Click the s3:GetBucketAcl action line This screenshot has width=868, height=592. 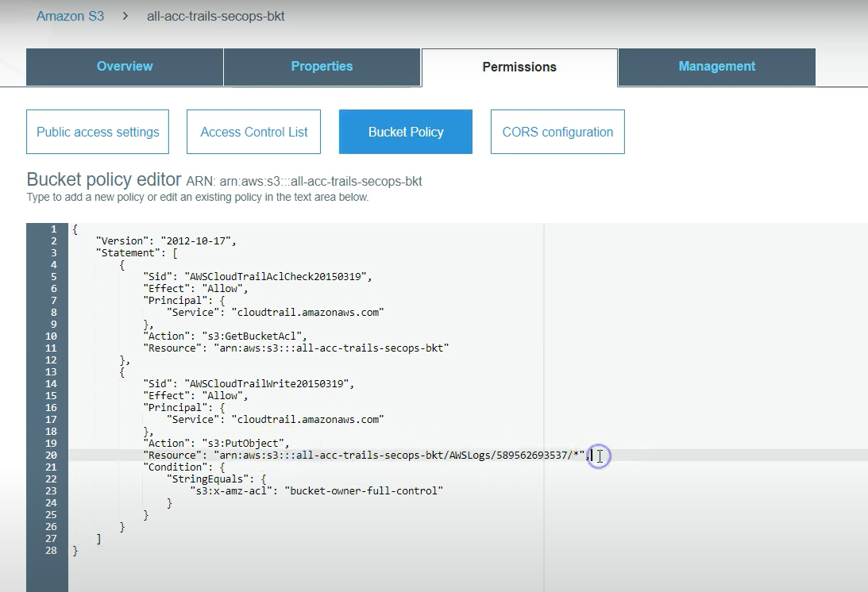click(225, 336)
